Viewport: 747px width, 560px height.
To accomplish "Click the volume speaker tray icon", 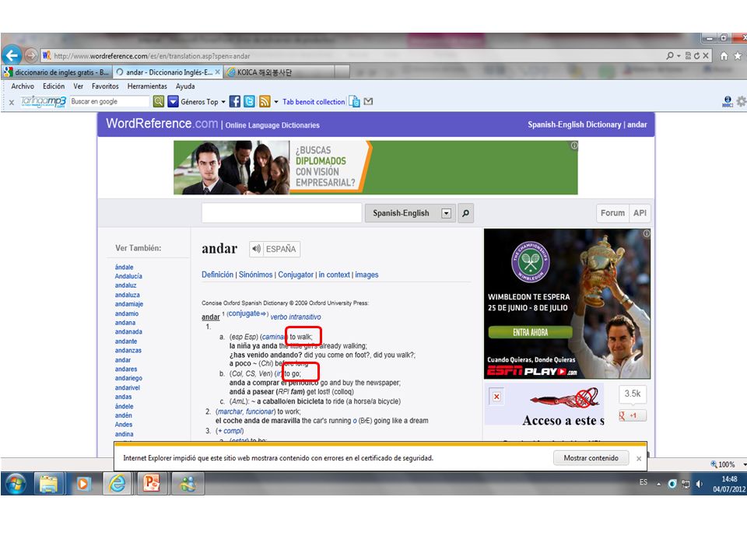I will [699, 485].
